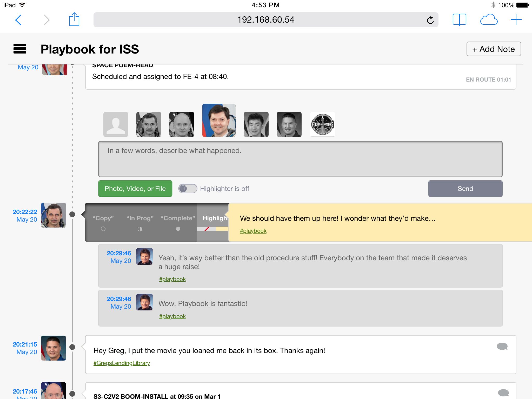Click 'We should have them up here!' note text

click(338, 218)
